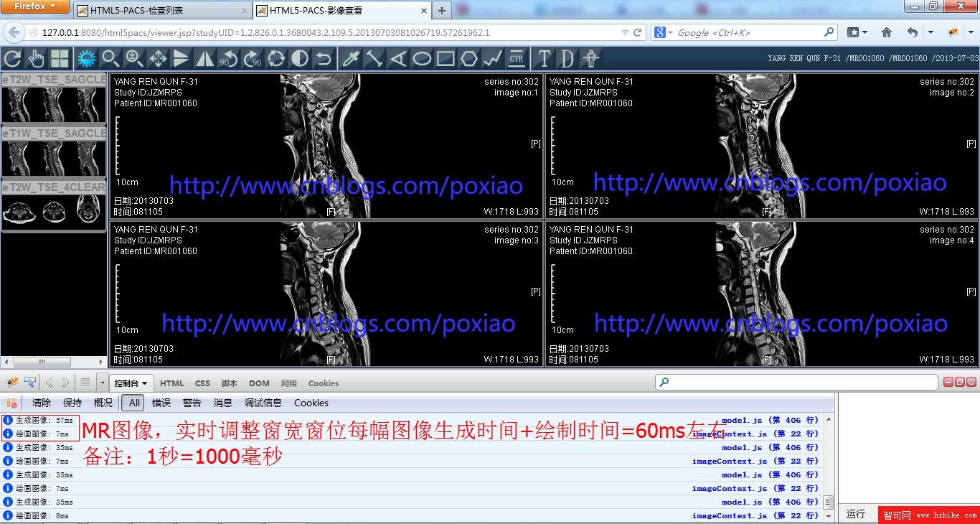Image resolution: width=980 pixels, height=524 pixels.
Task: Toggle break-on-error icon in console toolbar
Action: pyautogui.click(x=11, y=403)
